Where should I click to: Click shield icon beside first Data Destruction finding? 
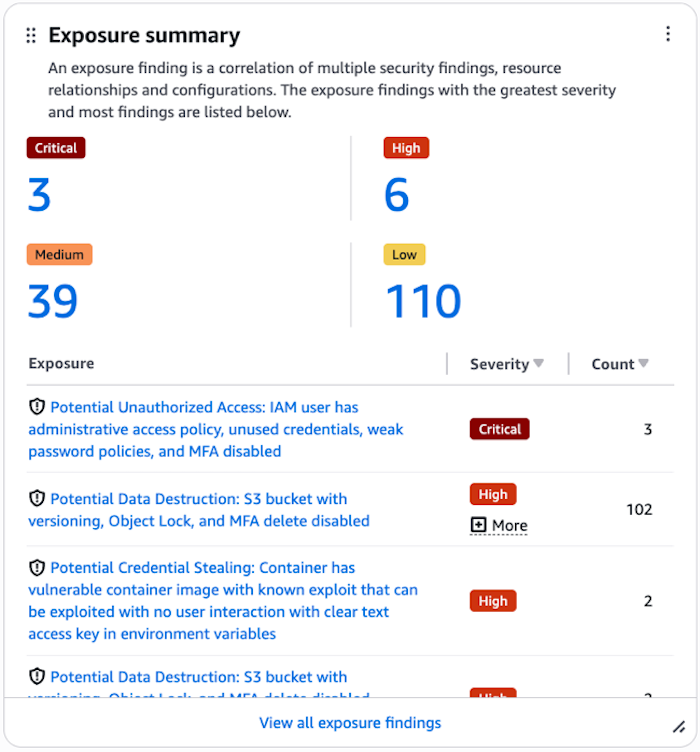pyautogui.click(x=37, y=498)
